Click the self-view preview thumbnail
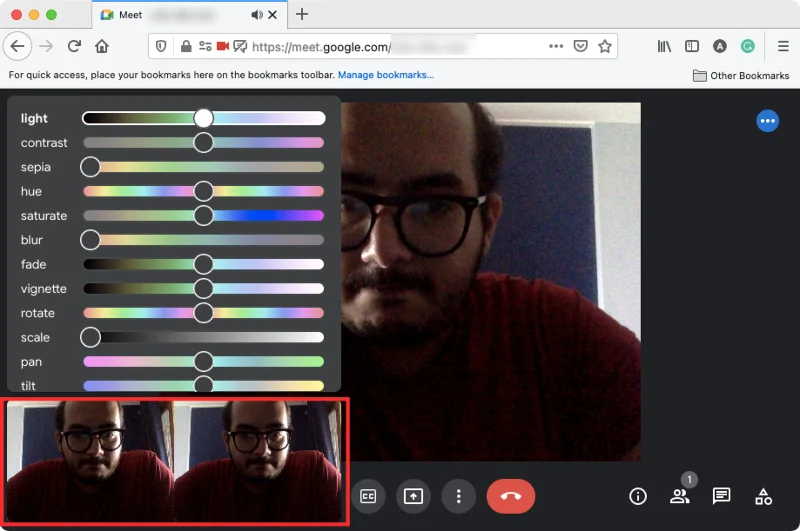800x531 pixels. click(177, 461)
